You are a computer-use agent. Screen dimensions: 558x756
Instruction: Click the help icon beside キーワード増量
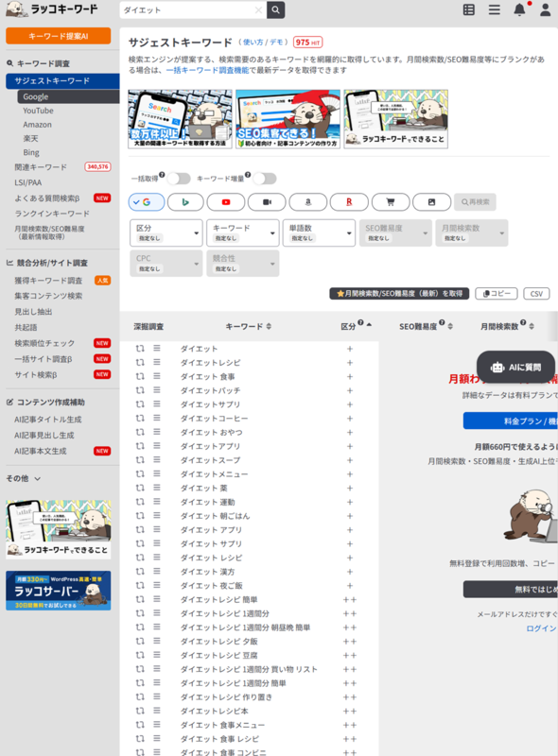247,175
